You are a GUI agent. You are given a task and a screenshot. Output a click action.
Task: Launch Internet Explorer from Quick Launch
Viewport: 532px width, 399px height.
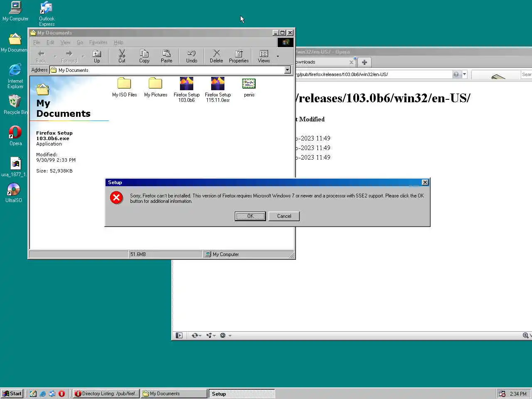pos(42,394)
